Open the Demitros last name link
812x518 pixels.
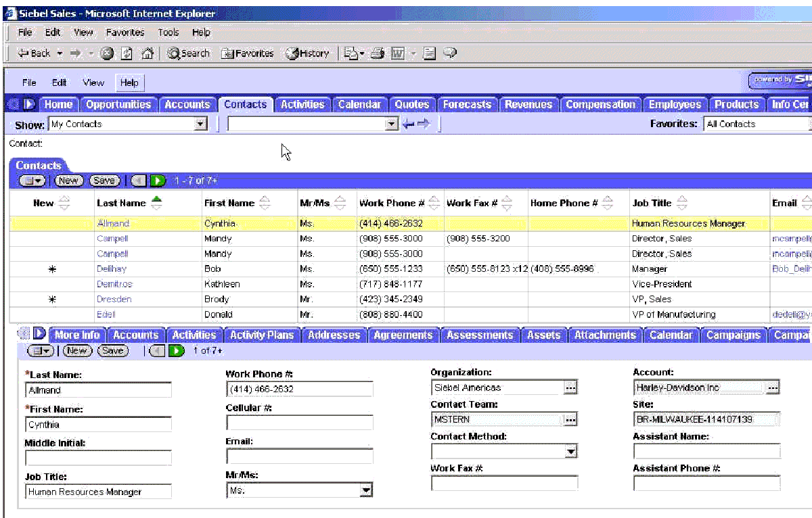coord(114,284)
